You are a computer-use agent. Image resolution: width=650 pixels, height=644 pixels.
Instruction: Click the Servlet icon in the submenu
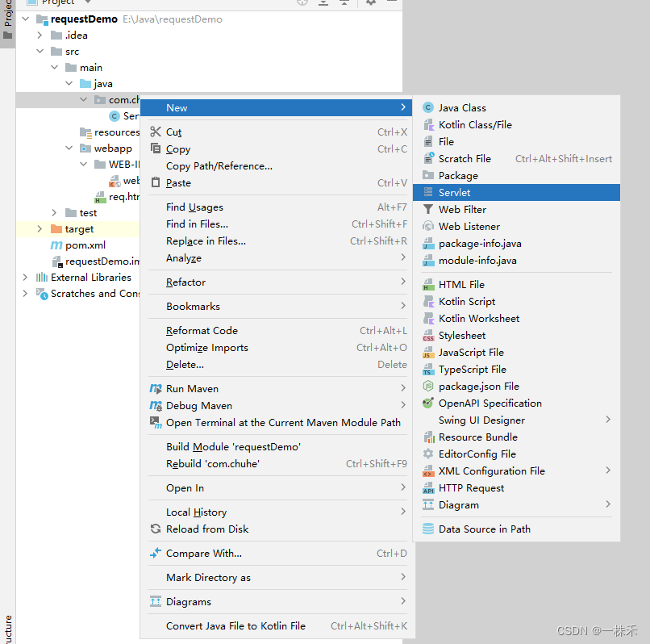coord(427,193)
